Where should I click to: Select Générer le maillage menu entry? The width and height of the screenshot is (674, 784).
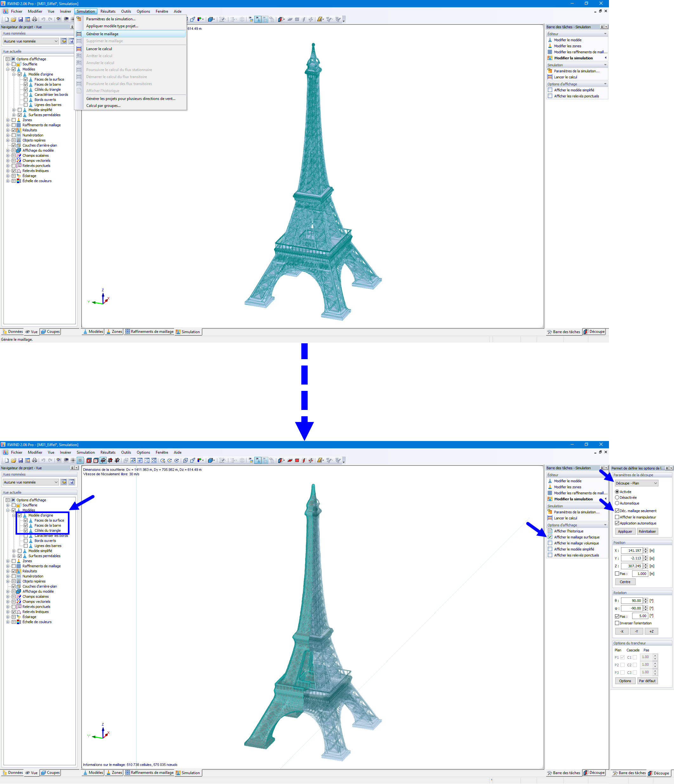[102, 34]
